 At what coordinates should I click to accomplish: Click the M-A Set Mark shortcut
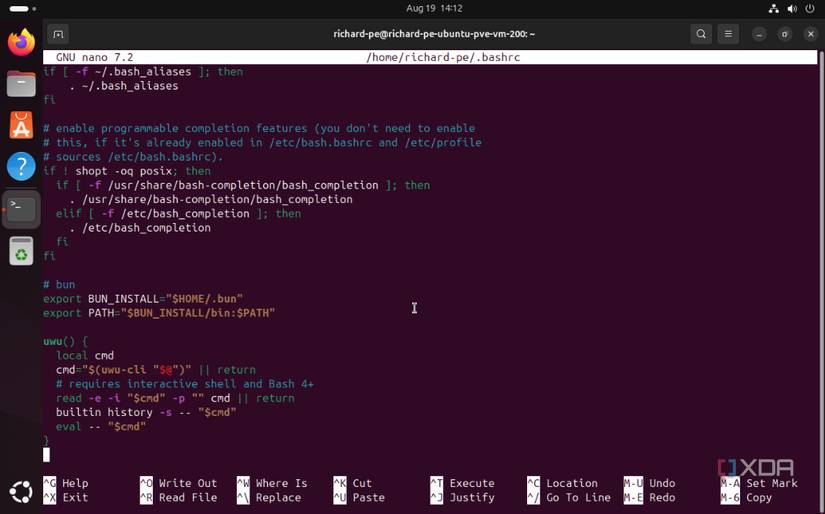[759, 483]
